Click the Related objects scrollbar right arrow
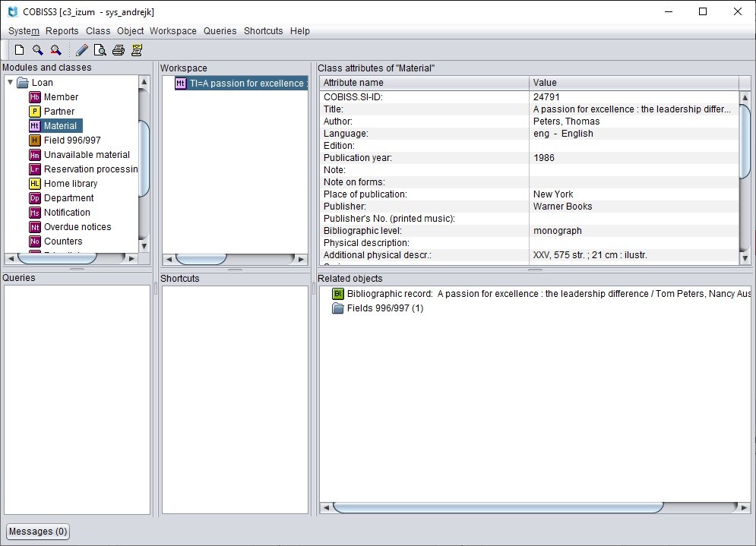This screenshot has height=546, width=756. point(744,507)
